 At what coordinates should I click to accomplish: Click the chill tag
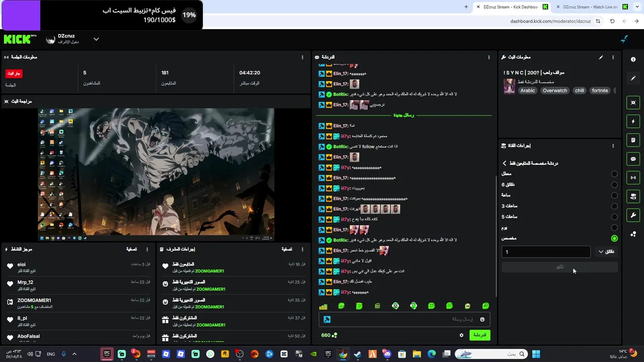click(x=580, y=90)
